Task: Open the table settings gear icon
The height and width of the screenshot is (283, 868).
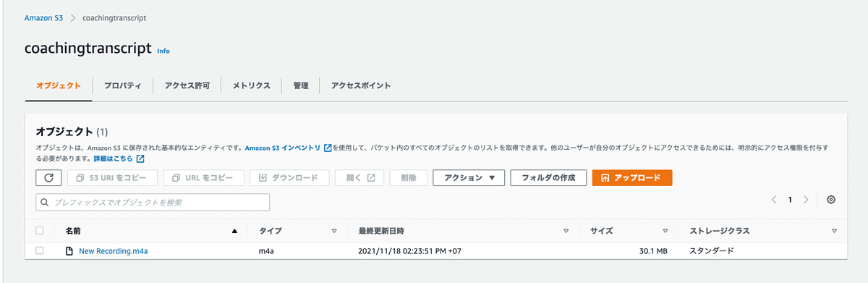Action: pyautogui.click(x=831, y=200)
